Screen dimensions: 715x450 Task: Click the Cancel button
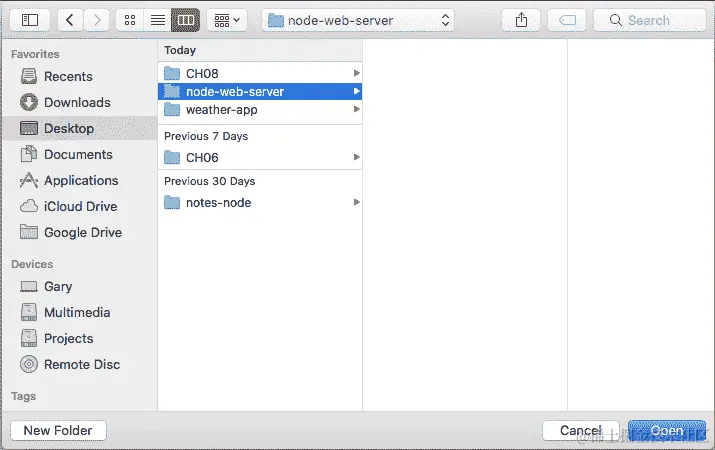point(580,430)
